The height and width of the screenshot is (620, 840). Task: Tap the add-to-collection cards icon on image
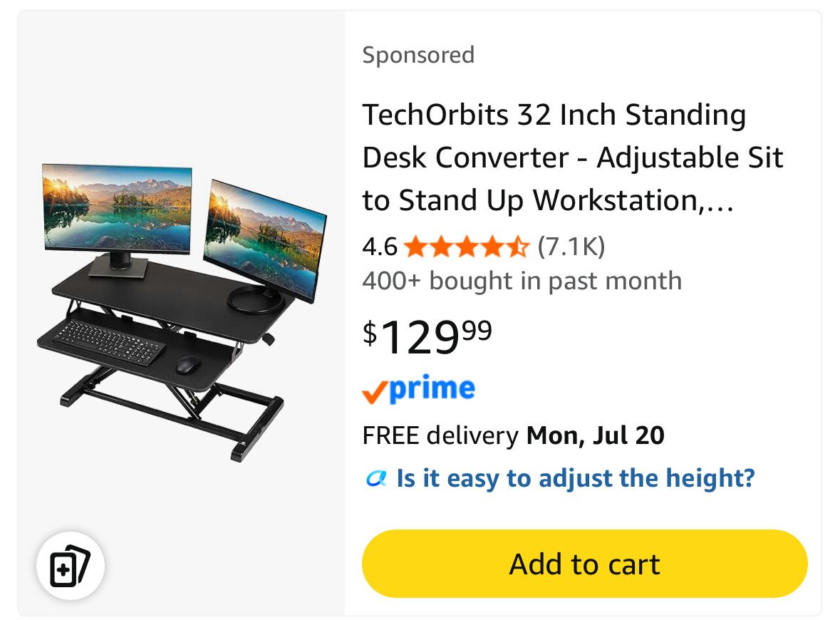[71, 566]
